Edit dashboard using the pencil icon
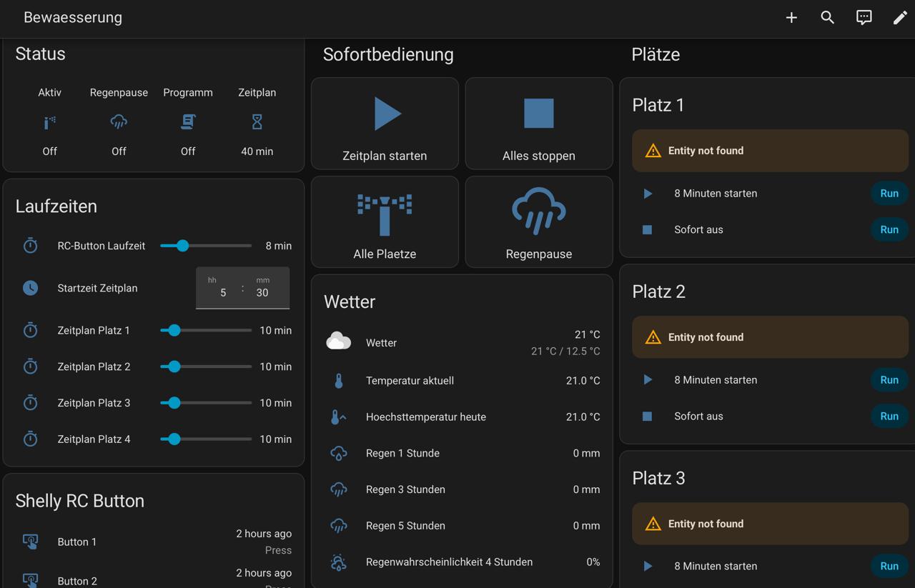 click(900, 18)
